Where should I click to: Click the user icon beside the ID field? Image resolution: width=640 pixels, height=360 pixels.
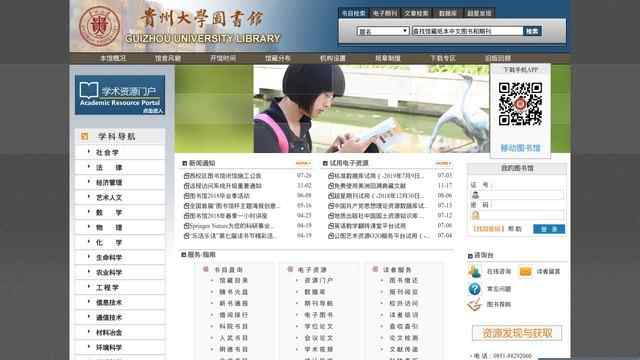click(x=475, y=195)
